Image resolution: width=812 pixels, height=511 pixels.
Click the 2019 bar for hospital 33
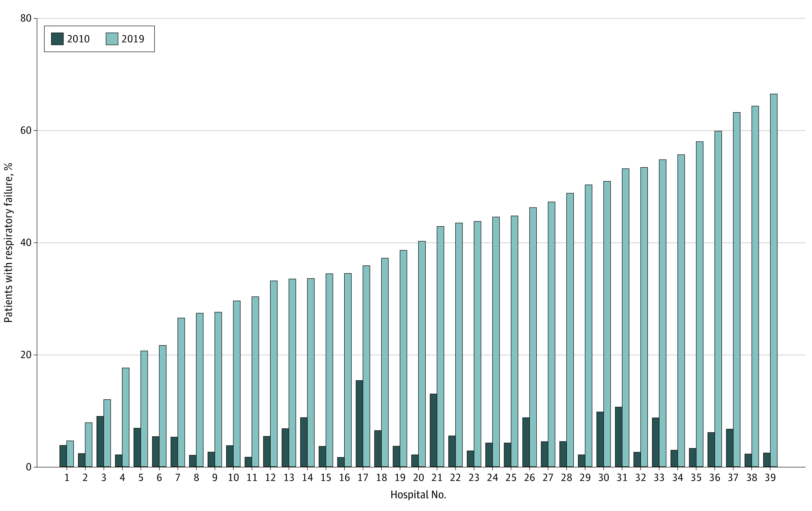[x=663, y=313]
